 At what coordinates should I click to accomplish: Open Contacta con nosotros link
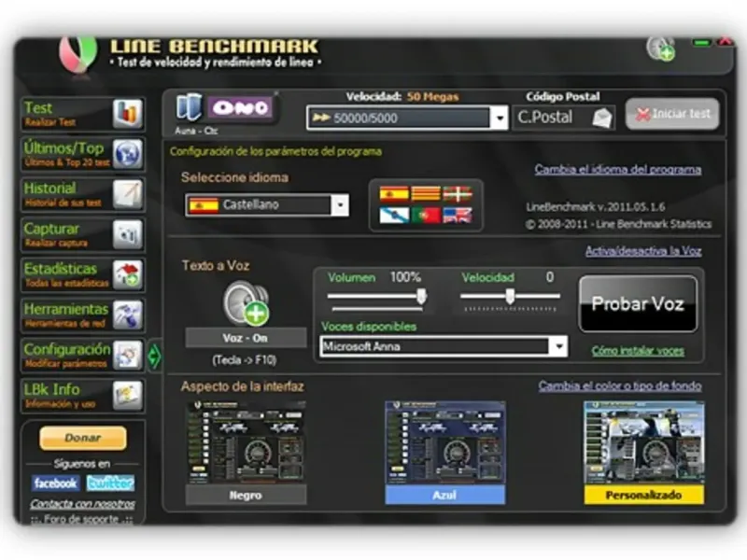click(82, 504)
